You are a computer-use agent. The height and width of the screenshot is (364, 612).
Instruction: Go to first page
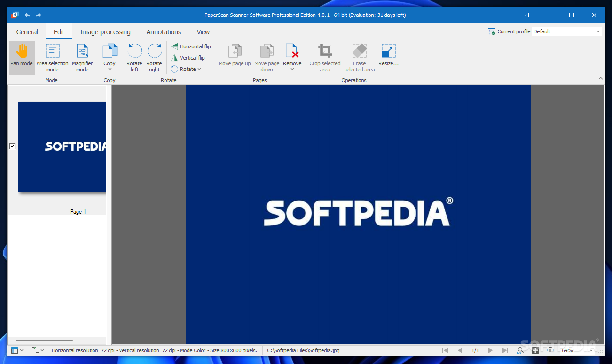coord(445,350)
